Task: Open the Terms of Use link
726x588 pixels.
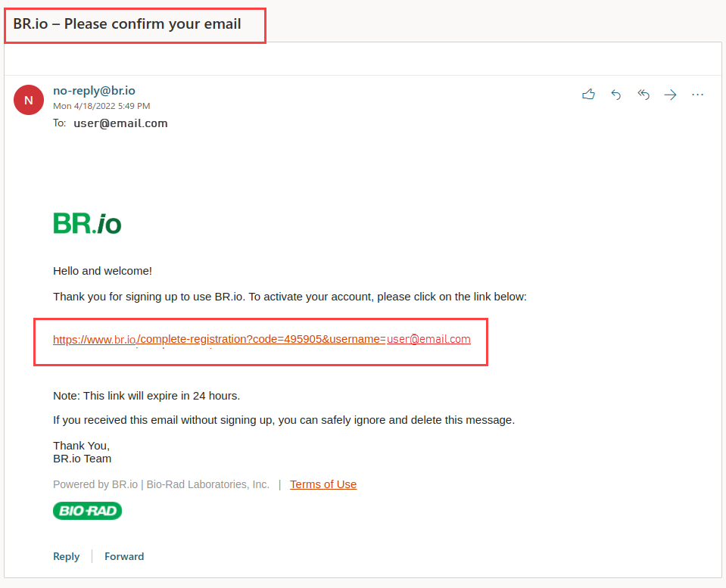Action: (323, 484)
